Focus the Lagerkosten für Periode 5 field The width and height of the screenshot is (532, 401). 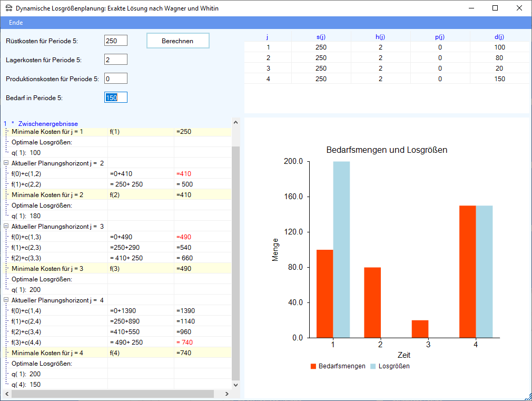pos(116,60)
